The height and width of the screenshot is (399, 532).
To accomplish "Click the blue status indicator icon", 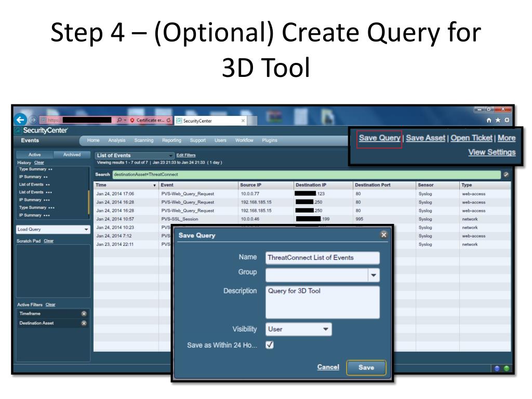I will (x=497, y=368).
